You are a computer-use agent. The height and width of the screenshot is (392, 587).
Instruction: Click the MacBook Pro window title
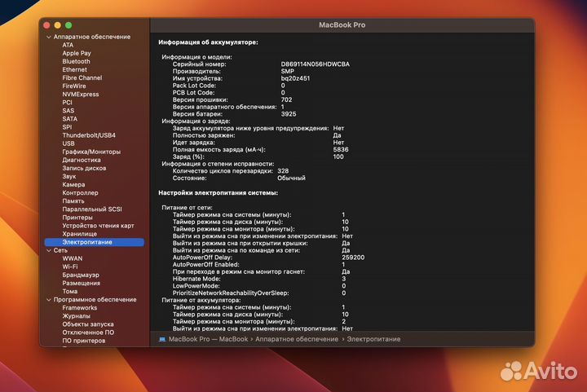pos(342,25)
